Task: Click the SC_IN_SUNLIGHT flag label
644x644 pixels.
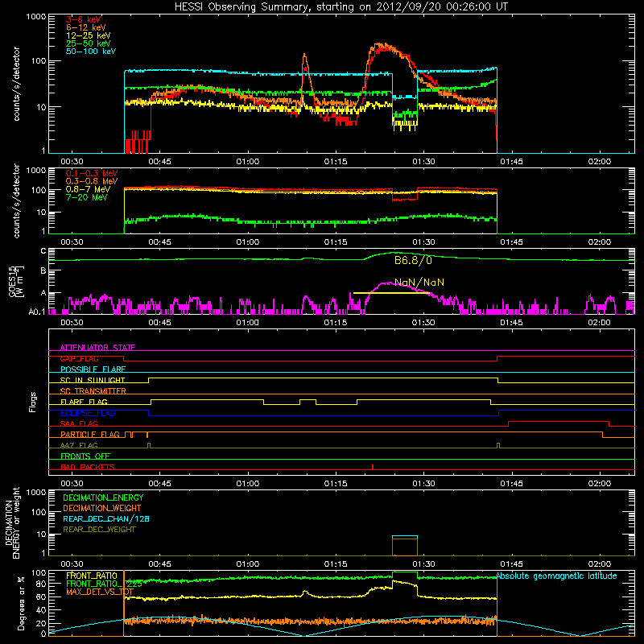Action: (x=93, y=380)
